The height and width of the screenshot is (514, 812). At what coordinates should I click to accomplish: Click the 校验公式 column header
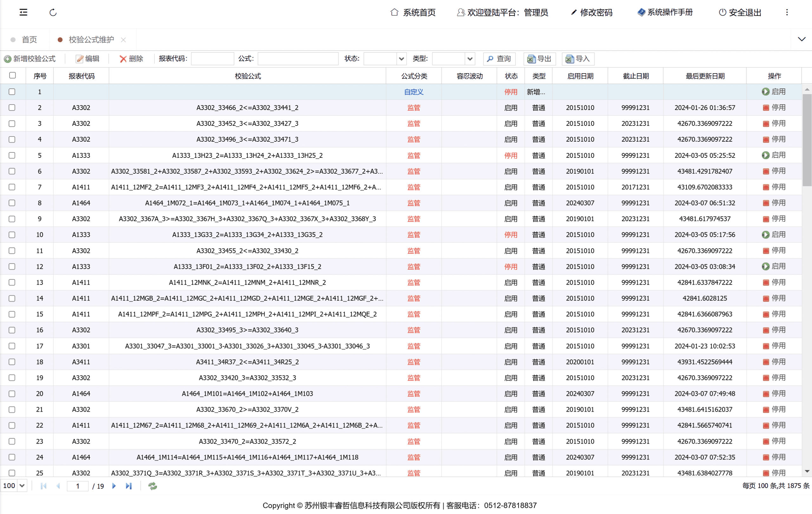point(247,76)
